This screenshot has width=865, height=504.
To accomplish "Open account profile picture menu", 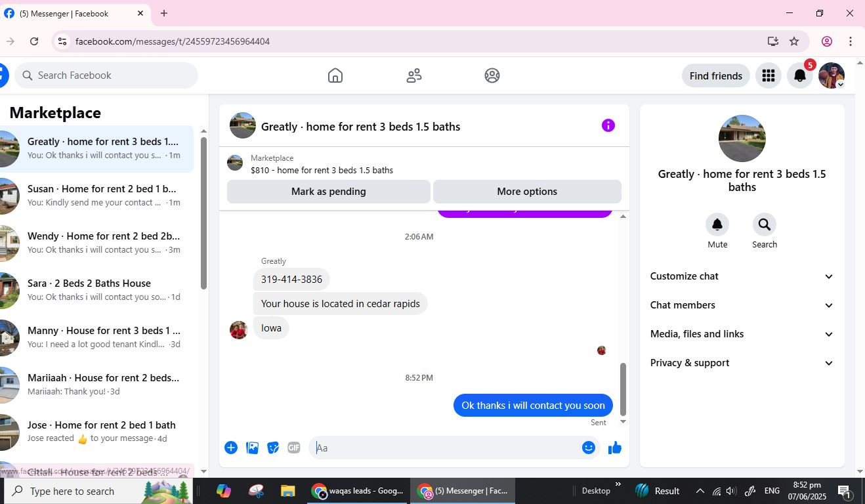I will click(832, 75).
